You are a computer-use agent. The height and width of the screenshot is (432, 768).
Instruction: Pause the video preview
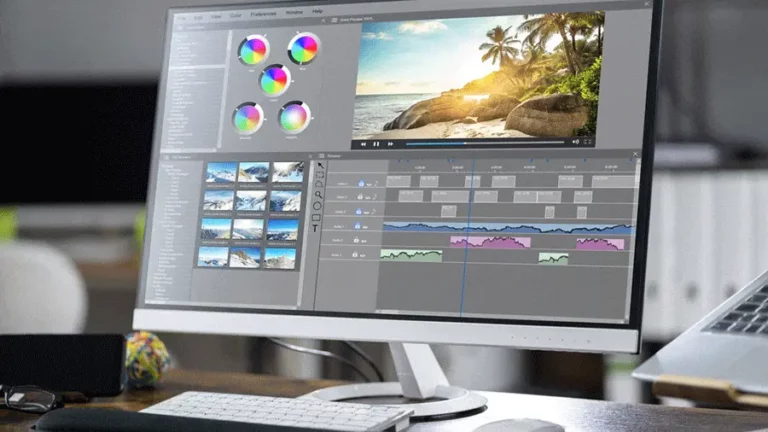(x=376, y=143)
